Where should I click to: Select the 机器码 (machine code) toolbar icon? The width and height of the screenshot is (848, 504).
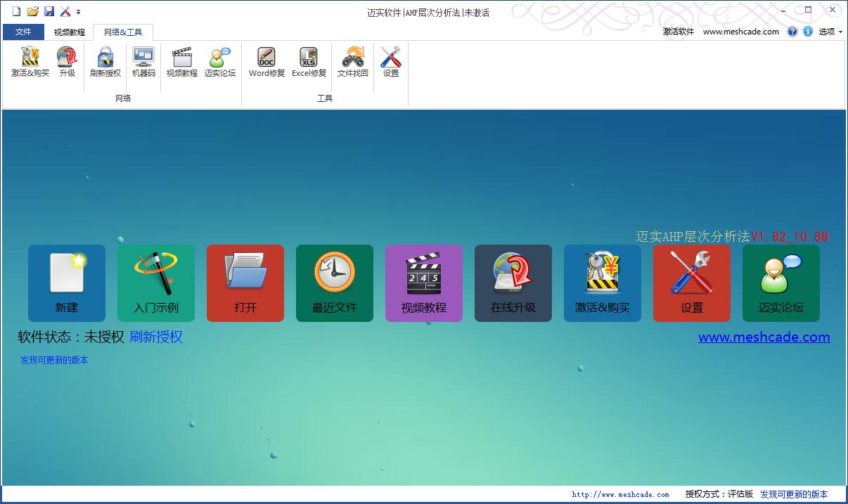click(143, 62)
